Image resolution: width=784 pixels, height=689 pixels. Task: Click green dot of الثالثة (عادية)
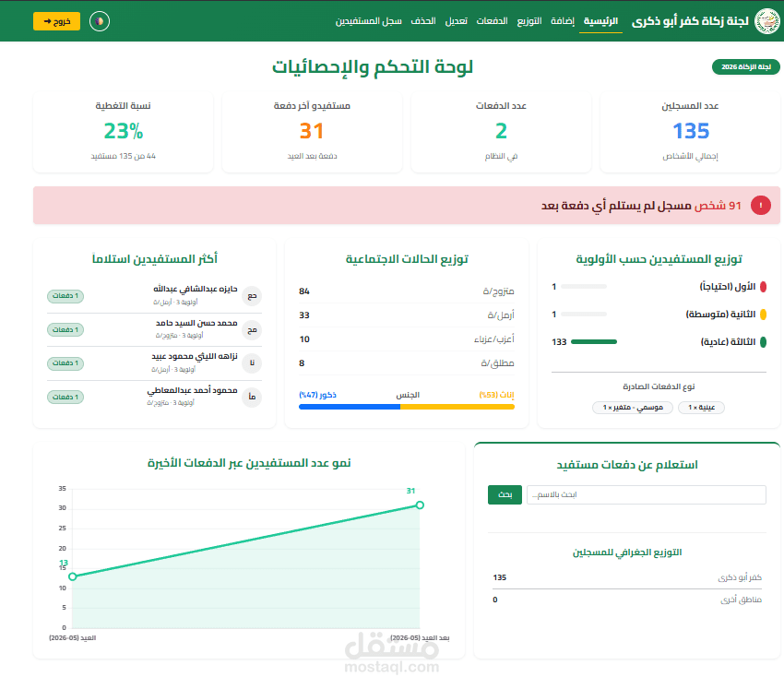pyautogui.click(x=763, y=342)
